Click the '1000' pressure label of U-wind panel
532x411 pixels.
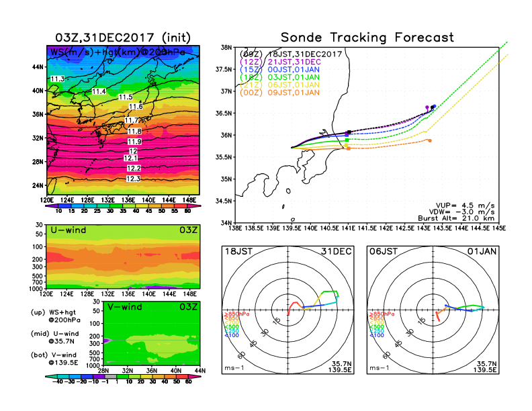[36, 289]
